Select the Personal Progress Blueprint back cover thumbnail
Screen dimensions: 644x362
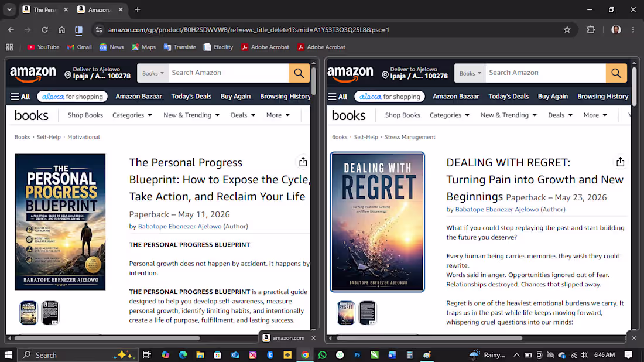point(50,313)
